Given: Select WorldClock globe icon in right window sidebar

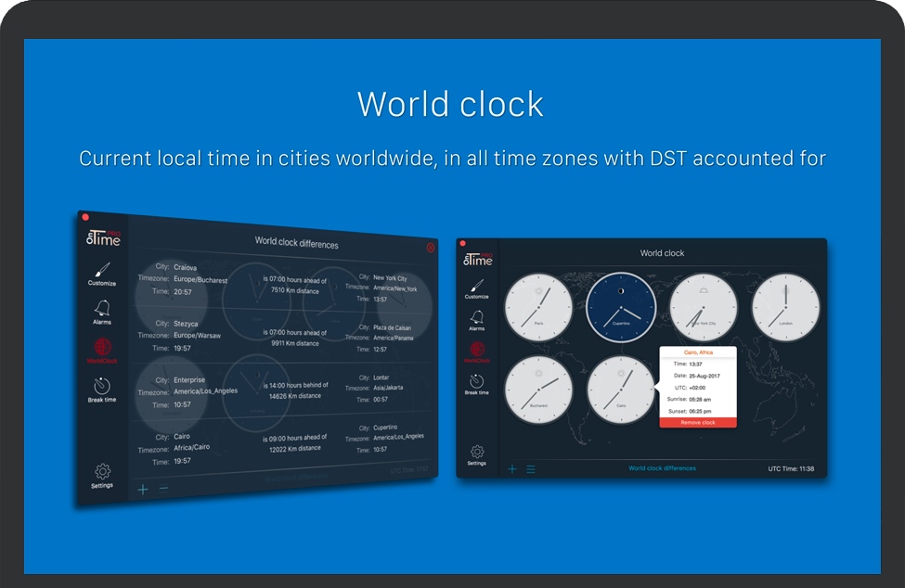Looking at the screenshot, I should point(476,352).
